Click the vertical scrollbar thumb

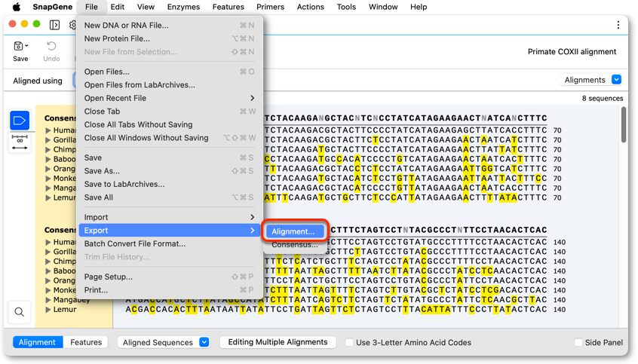pos(624,125)
